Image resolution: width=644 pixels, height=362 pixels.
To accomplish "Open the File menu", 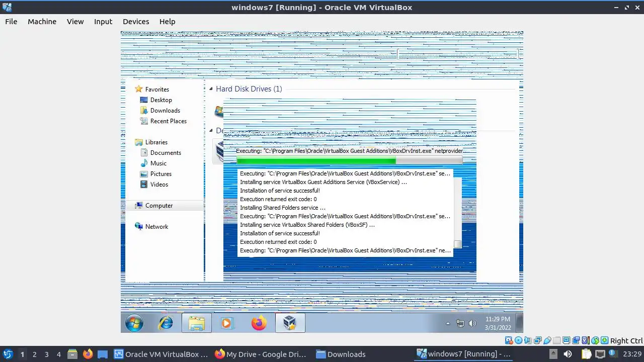I will click(x=11, y=22).
